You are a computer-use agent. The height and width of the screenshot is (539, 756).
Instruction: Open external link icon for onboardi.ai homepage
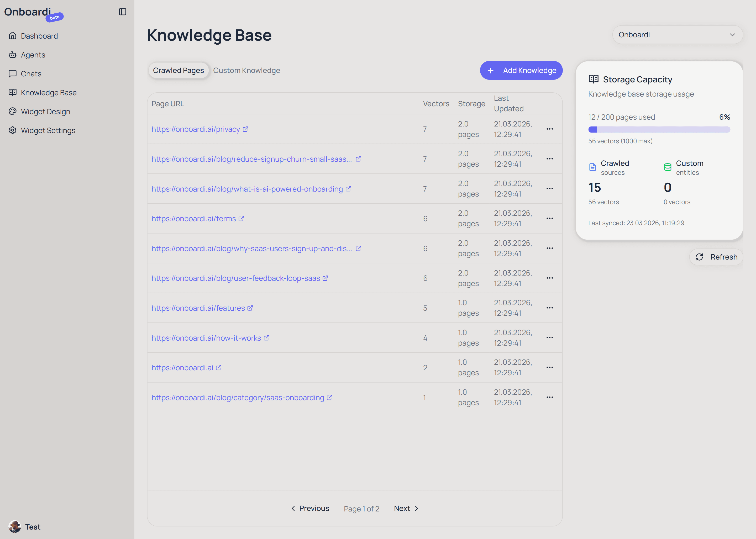218,368
